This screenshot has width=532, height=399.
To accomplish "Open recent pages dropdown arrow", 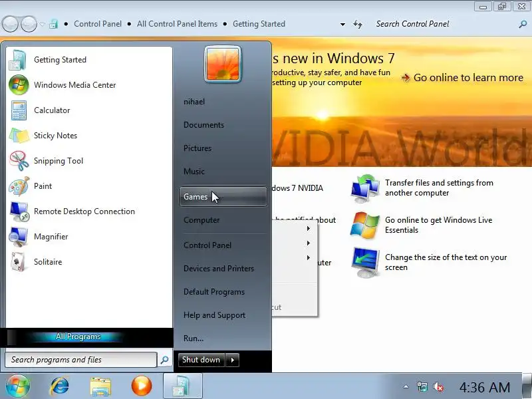I will click(x=42, y=24).
